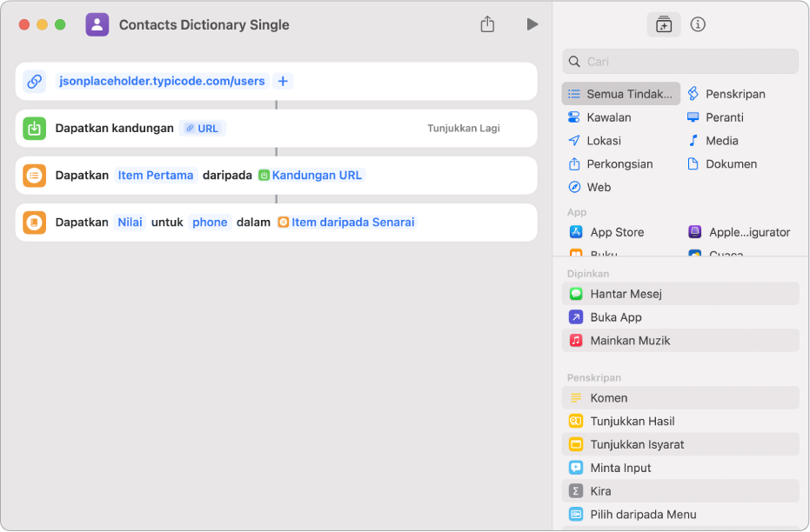Click the green Dapatkan kandungan action icon
The width and height of the screenshot is (810, 532).
click(35, 129)
